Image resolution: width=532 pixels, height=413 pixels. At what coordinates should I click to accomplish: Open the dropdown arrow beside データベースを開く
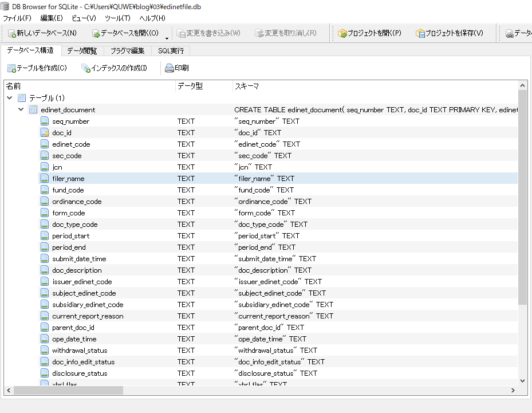(167, 38)
